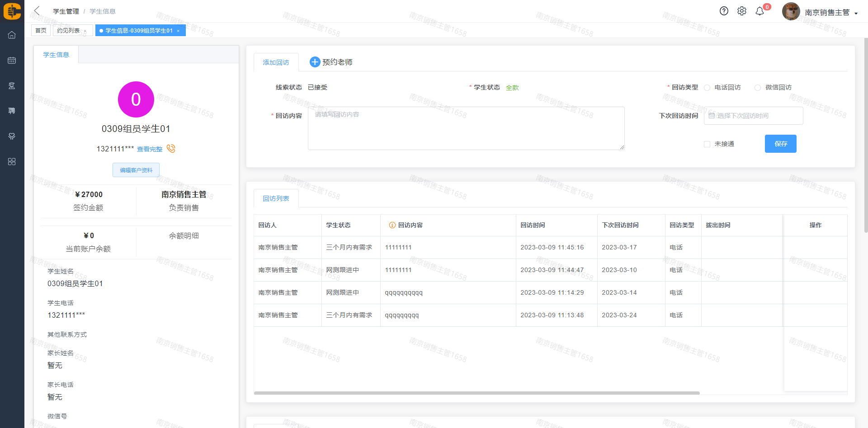Open the calendar icon in sidebar
This screenshot has width=868, height=428.
point(12,60)
